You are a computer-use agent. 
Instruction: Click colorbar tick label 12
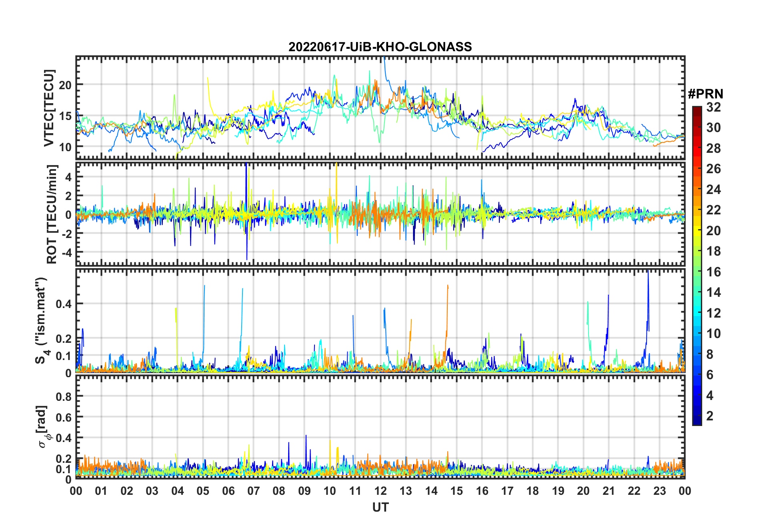[713, 313]
